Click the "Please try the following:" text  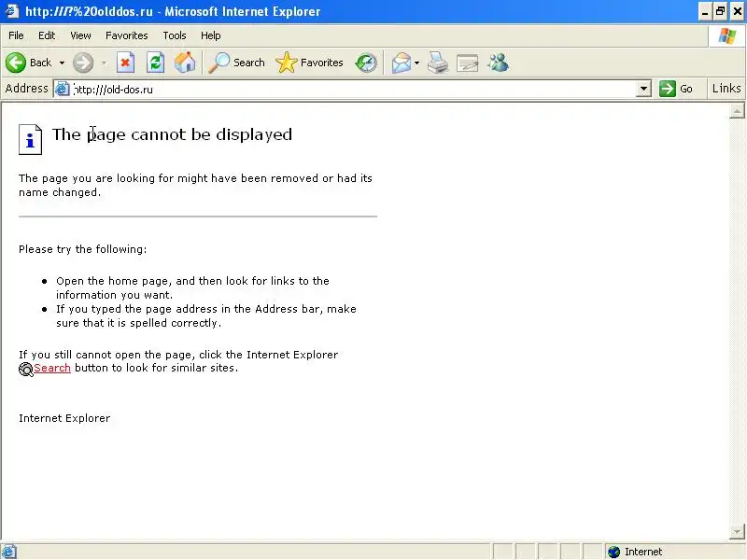(83, 249)
